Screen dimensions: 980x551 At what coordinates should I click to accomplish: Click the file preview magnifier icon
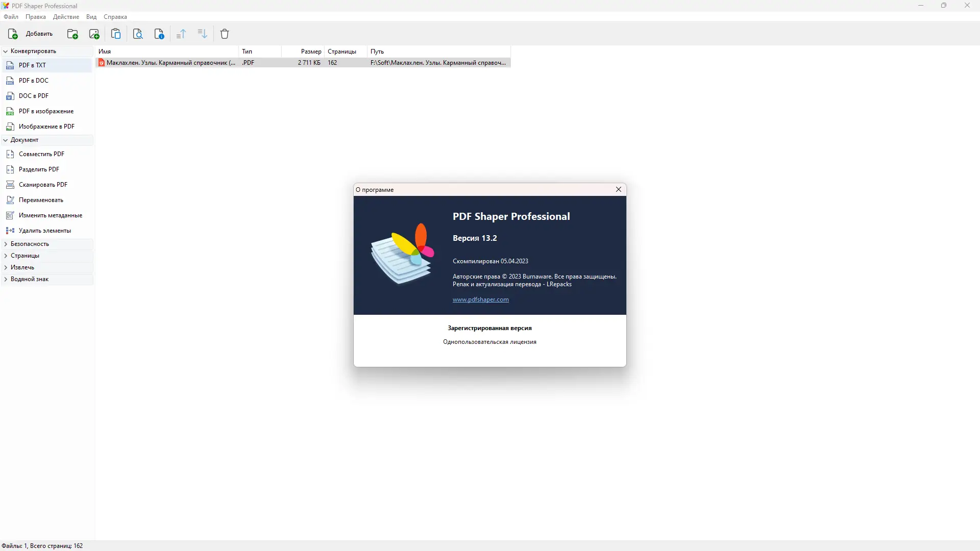tap(138, 34)
